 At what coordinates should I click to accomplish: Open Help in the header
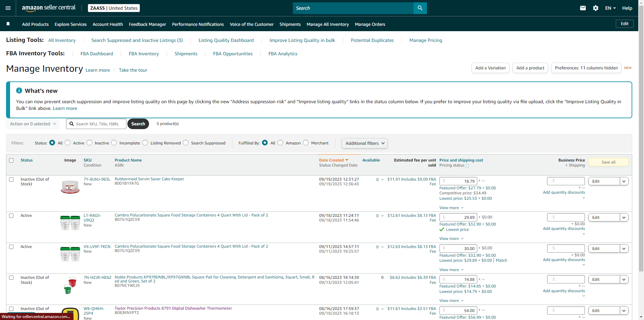pyautogui.click(x=627, y=8)
